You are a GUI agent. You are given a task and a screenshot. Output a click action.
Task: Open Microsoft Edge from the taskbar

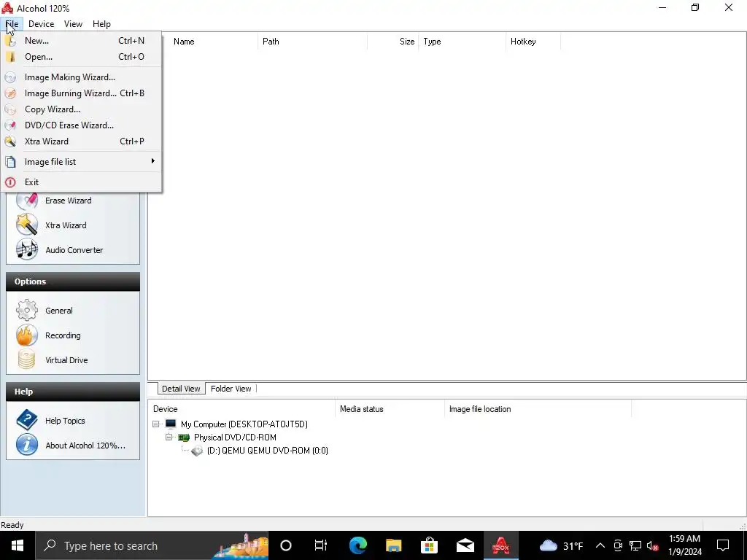(x=357, y=545)
